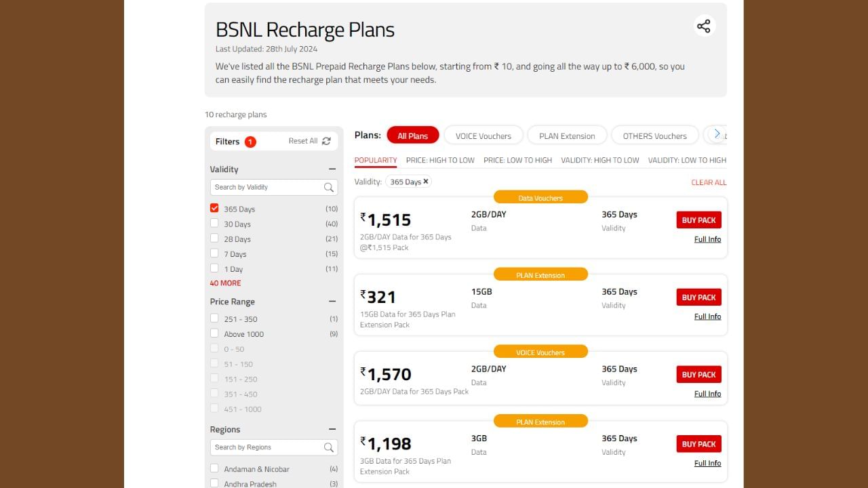Screen dimensions: 868x488
Task: Click the share icon in header
Action: (x=704, y=26)
